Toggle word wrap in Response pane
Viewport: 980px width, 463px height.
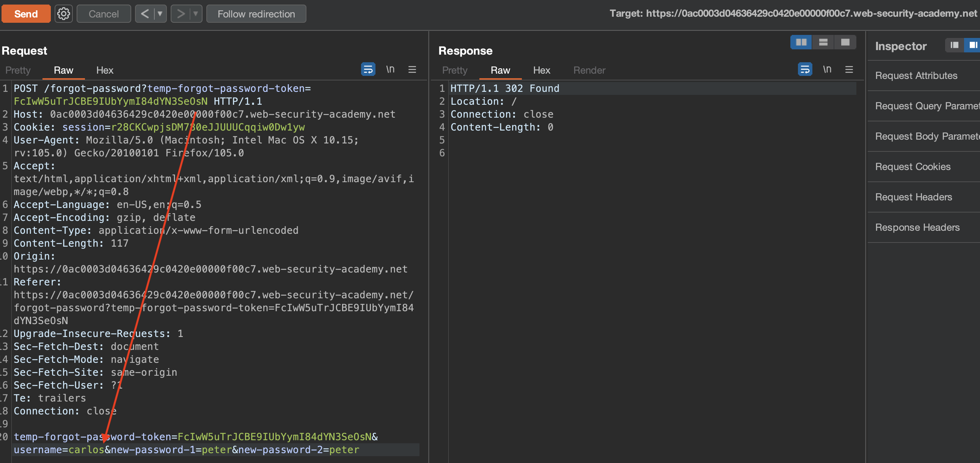point(805,70)
